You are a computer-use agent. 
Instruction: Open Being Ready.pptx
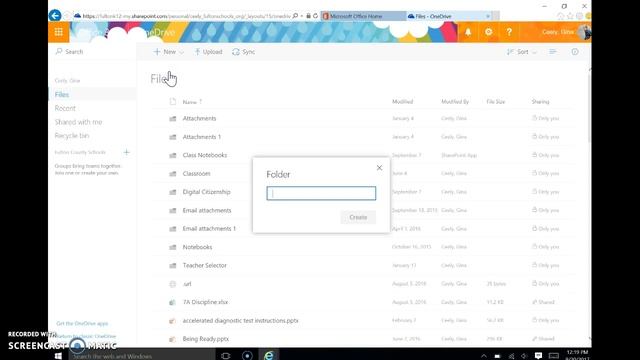click(206, 339)
